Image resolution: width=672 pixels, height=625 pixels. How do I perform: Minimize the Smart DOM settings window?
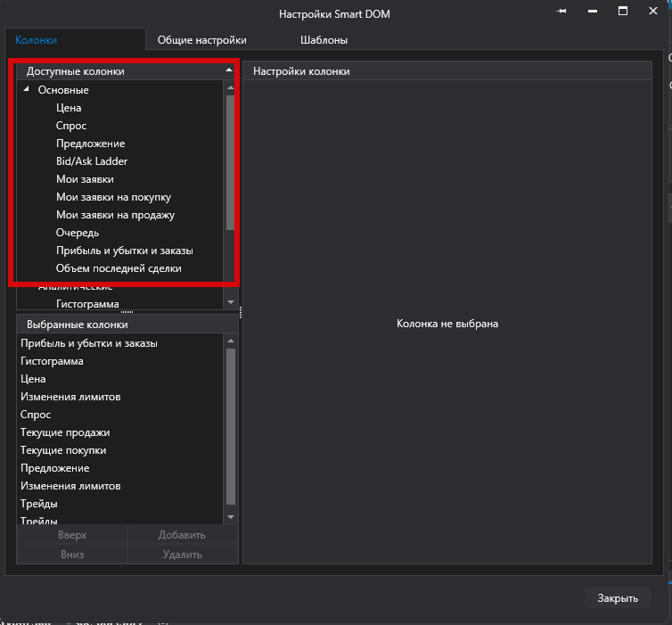coord(593,12)
